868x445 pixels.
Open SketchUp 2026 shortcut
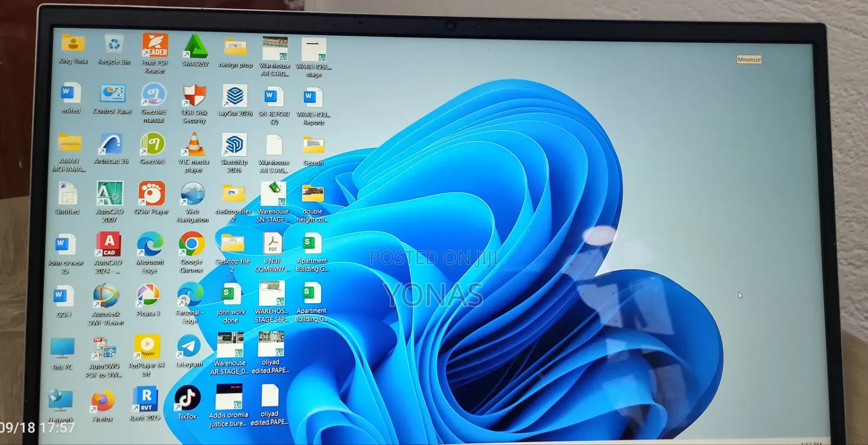point(234,153)
